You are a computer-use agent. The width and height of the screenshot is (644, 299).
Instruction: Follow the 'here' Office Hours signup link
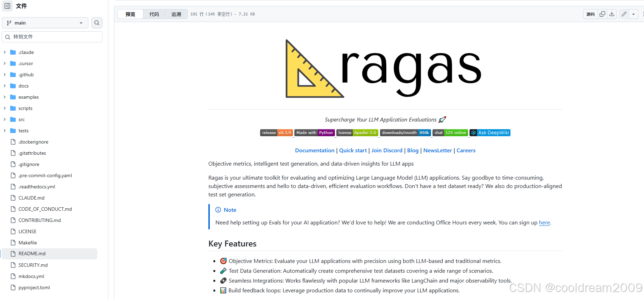pos(544,223)
